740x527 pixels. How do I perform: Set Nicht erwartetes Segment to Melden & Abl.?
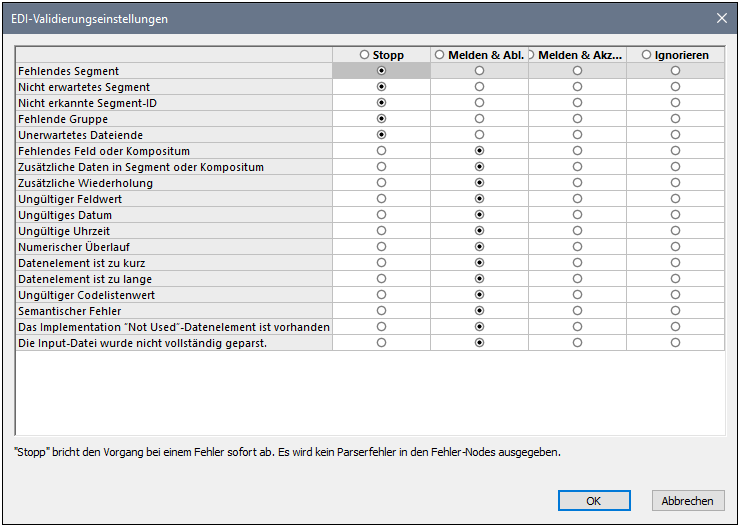[480, 87]
